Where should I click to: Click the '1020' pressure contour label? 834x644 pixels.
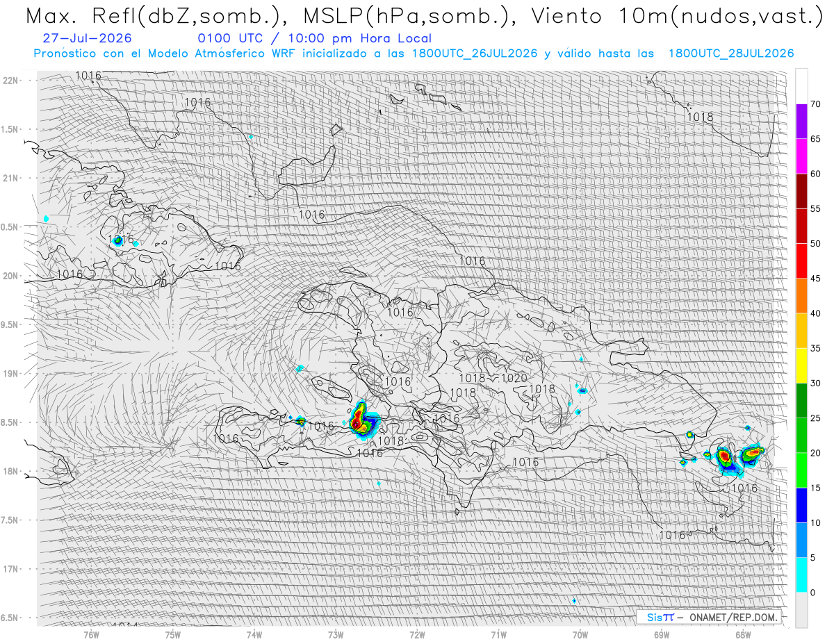click(x=514, y=378)
